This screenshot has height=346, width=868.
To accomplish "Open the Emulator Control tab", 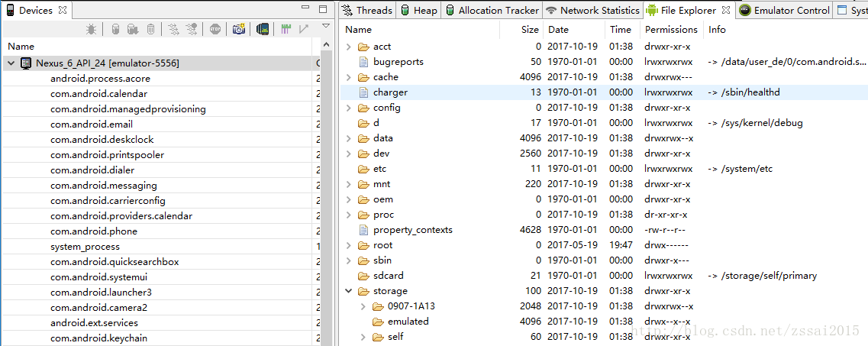I will 785,10.
